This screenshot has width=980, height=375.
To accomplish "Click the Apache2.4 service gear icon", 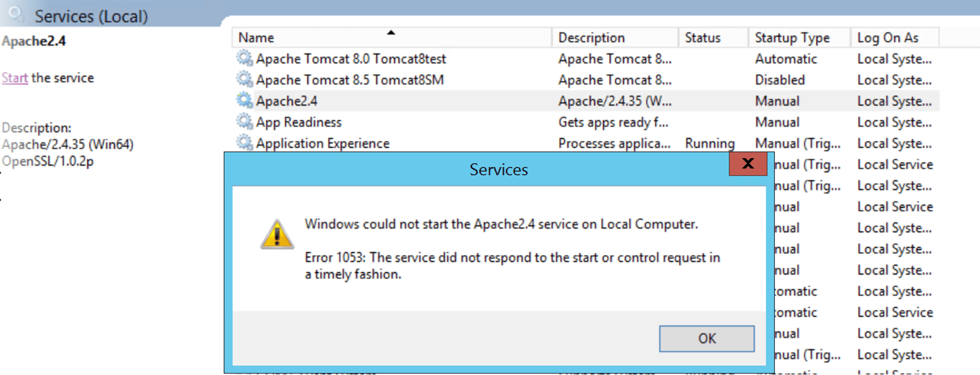I will 244,100.
